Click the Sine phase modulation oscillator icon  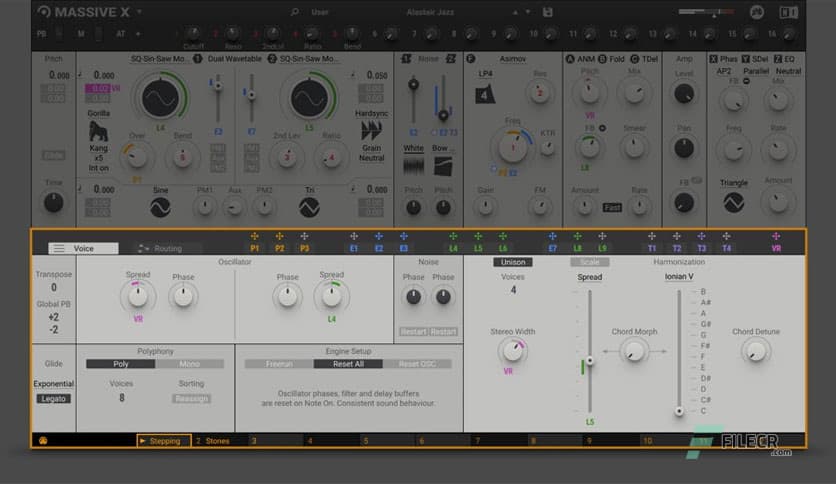(x=160, y=207)
